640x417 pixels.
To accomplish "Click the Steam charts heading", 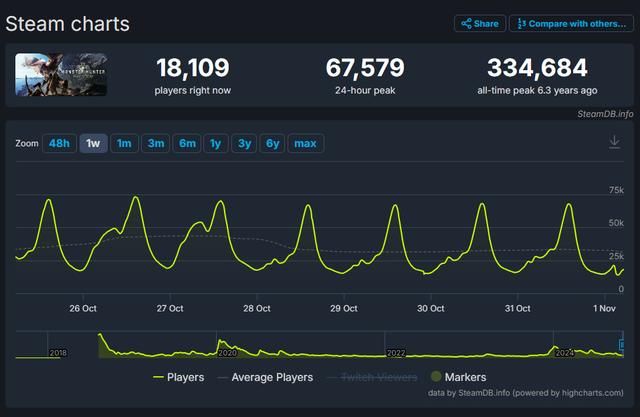I will [67, 24].
